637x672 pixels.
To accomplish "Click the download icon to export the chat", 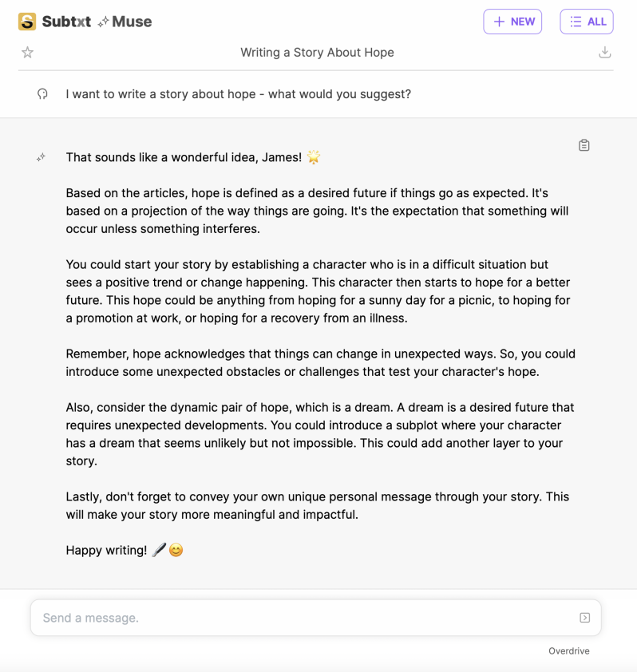I will [x=607, y=52].
